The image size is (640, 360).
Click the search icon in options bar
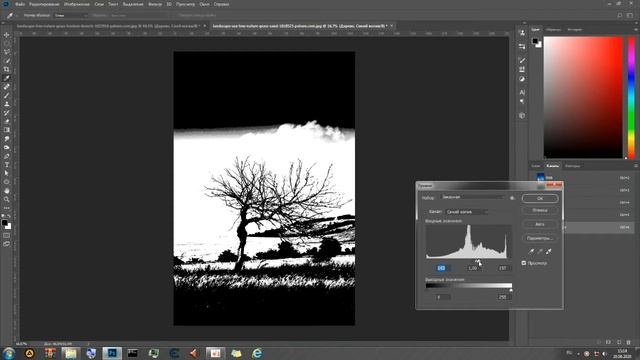[x=620, y=15]
